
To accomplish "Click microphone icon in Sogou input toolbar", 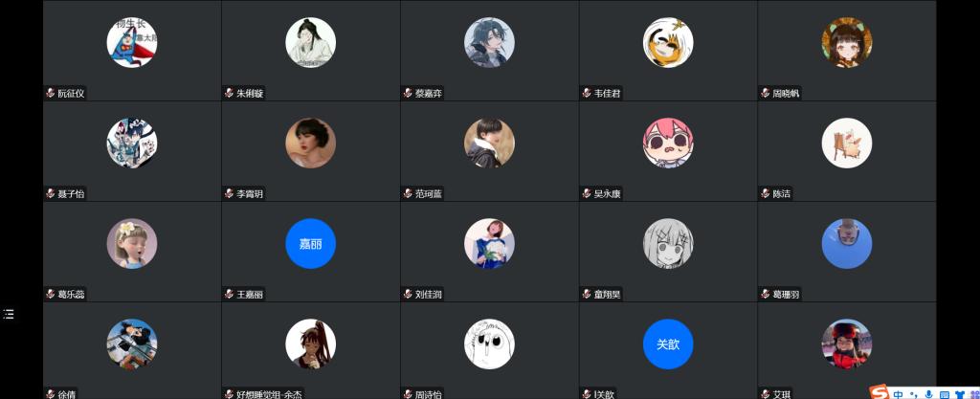I will click(929, 394).
